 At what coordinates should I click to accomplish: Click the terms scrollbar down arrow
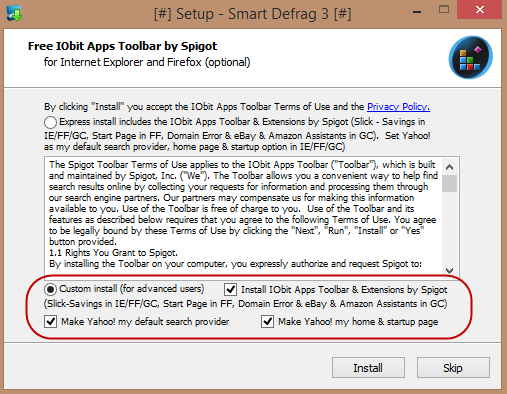point(449,270)
